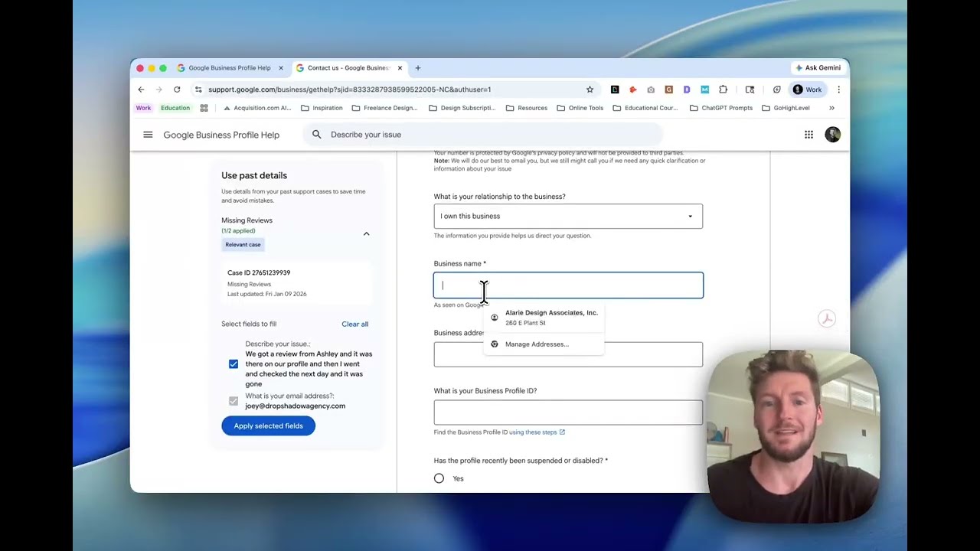Image resolution: width=980 pixels, height=551 pixels.
Task: Click the Clear all link
Action: (354, 324)
